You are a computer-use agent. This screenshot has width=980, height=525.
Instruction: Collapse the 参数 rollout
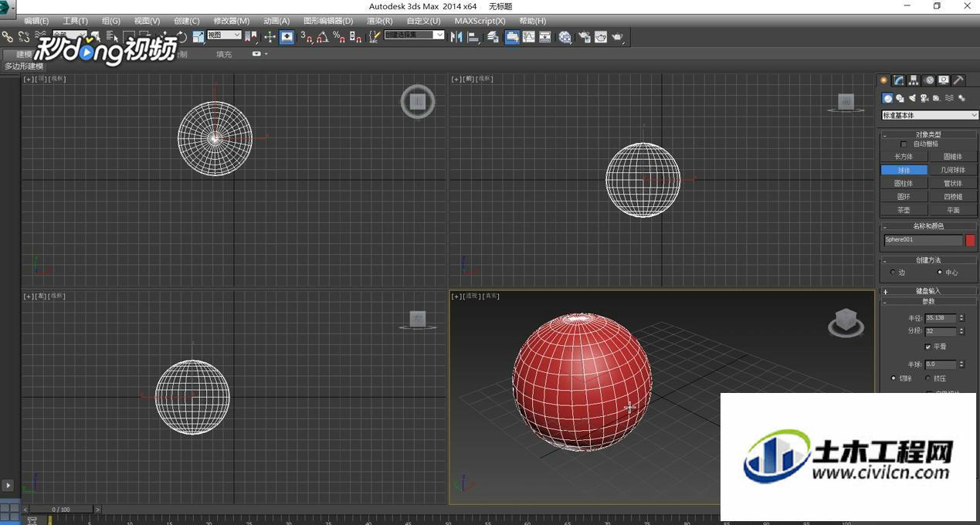pyautogui.click(x=928, y=302)
